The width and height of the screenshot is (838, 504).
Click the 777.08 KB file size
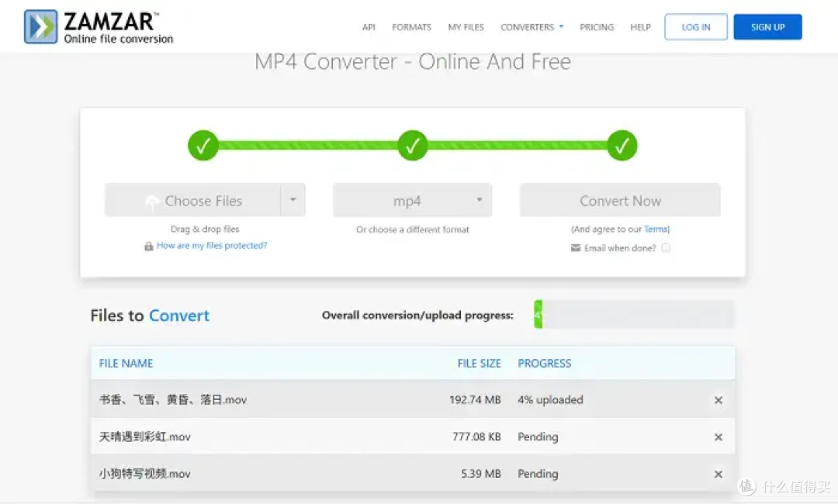[x=476, y=437]
